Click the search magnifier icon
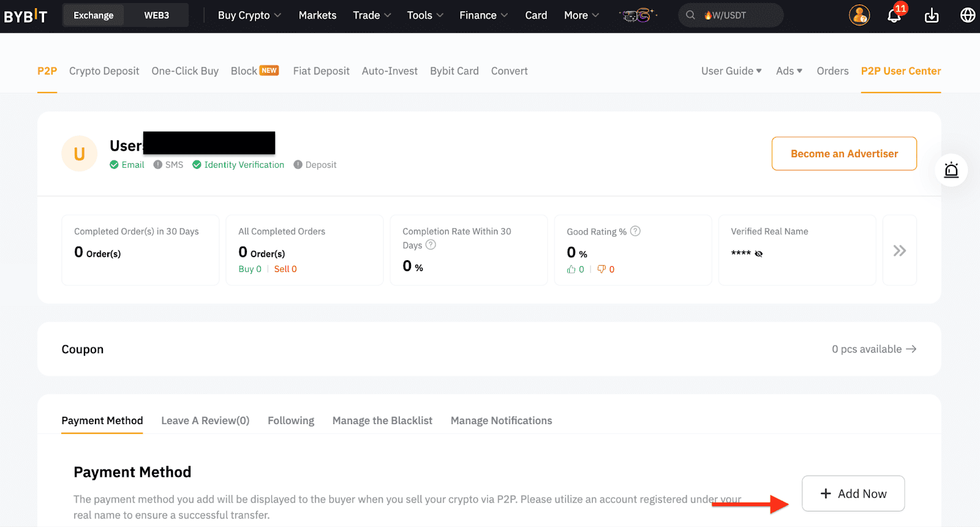980x527 pixels. point(690,15)
